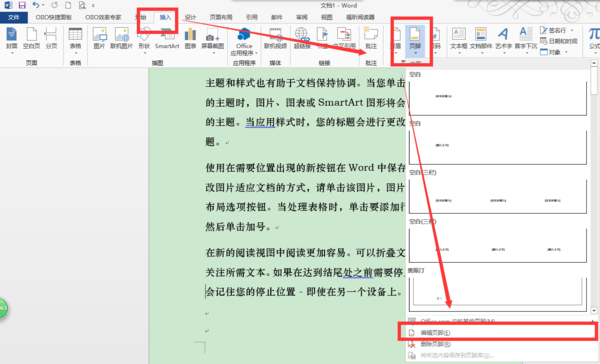Open the customize quick access toolbar dropdown
The image size is (600, 364).
pos(93,5)
